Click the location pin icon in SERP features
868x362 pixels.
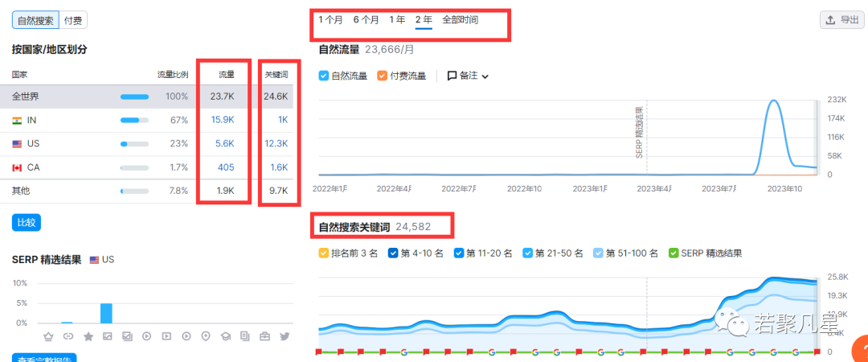tap(206, 335)
